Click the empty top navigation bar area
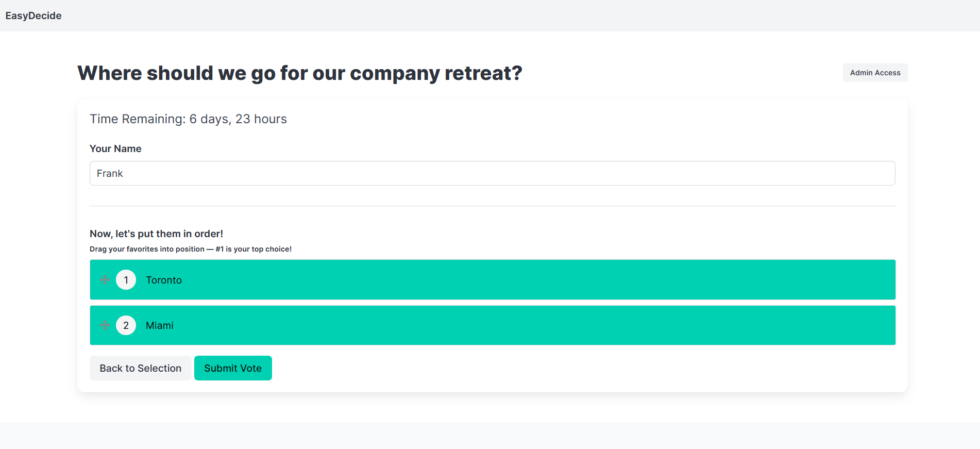980x449 pixels. coord(515,15)
